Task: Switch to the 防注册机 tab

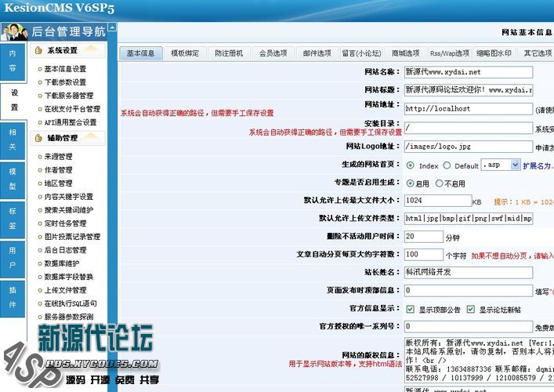Action: (229, 53)
